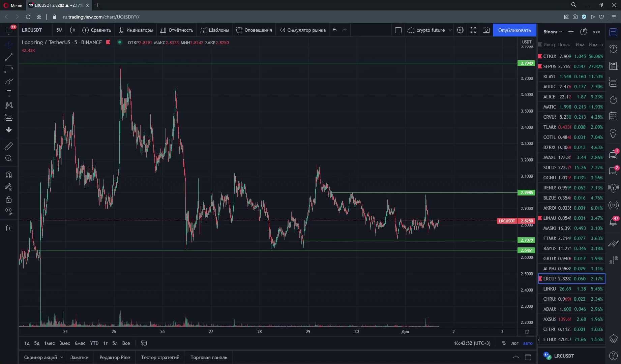Toggle percent scale mode
Image resolution: width=621 pixels, height=364 pixels.
coord(504,343)
